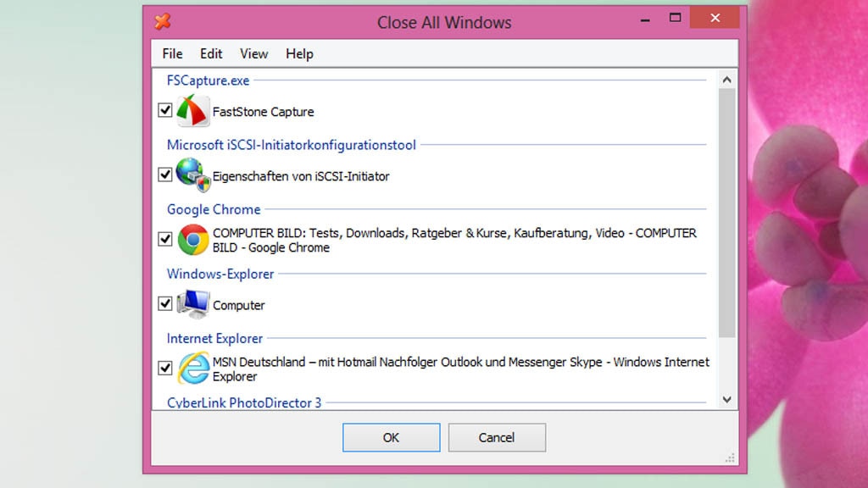The height and width of the screenshot is (488, 868).
Task: Click the MSN Deutschland window title
Action: click(460, 369)
